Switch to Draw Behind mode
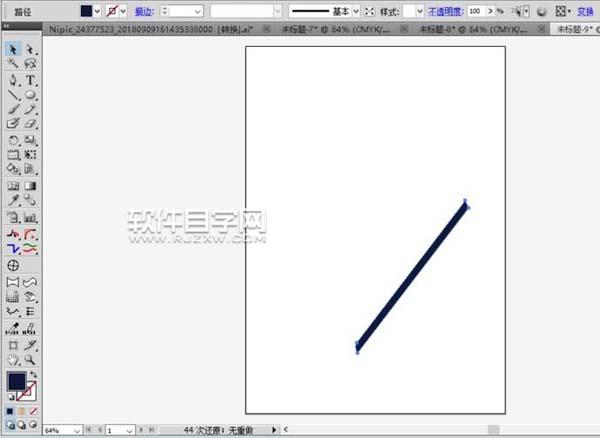 (x=22, y=425)
